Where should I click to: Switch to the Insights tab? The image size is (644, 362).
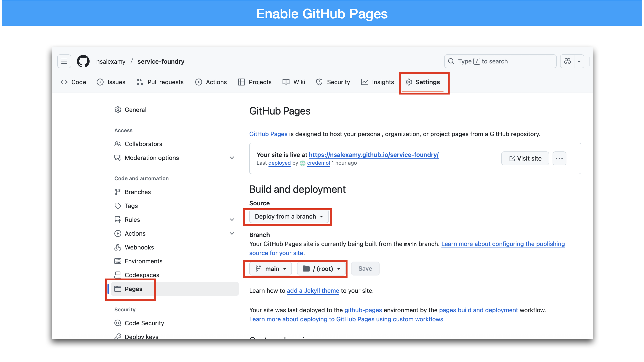pos(377,82)
